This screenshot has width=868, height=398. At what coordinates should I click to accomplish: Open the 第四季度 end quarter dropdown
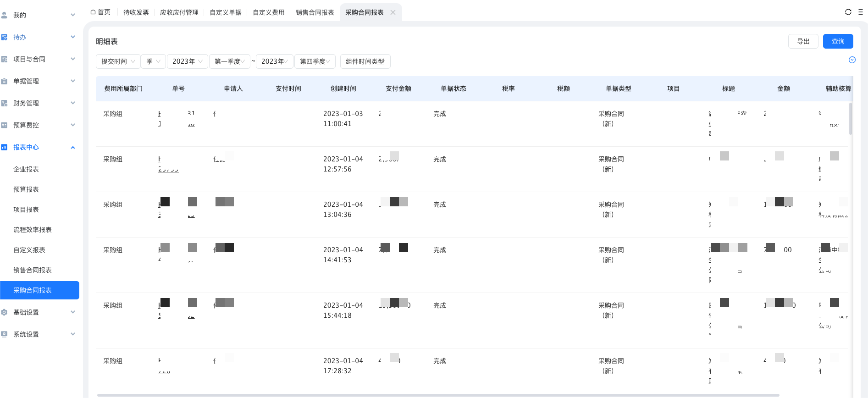(x=315, y=61)
